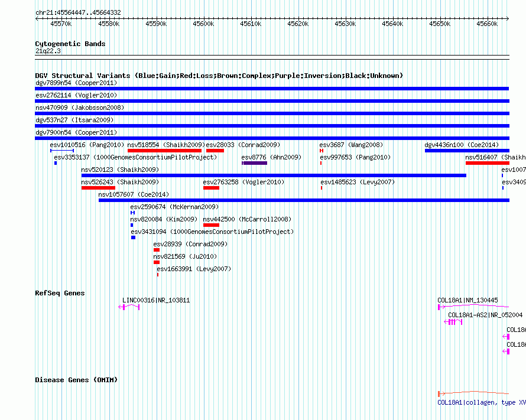The width and height of the screenshot is (526, 420).
Task: Click the nsv1057607 (Coe2014) blue bar
Action: (x=304, y=200)
